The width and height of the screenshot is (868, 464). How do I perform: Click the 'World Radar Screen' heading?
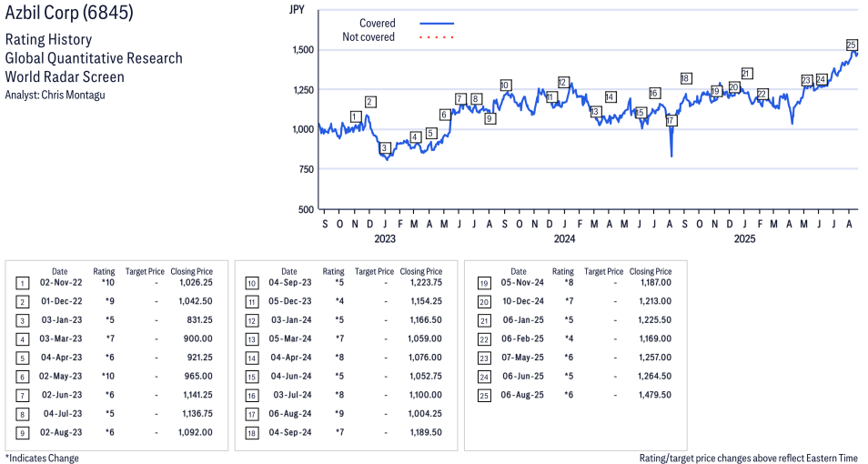(x=65, y=76)
